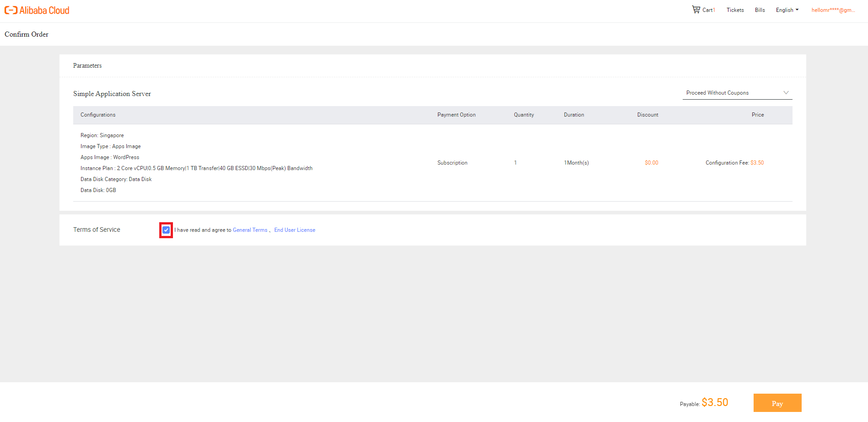The height and width of the screenshot is (422, 868).
Task: Open the End User License link
Action: click(x=295, y=230)
